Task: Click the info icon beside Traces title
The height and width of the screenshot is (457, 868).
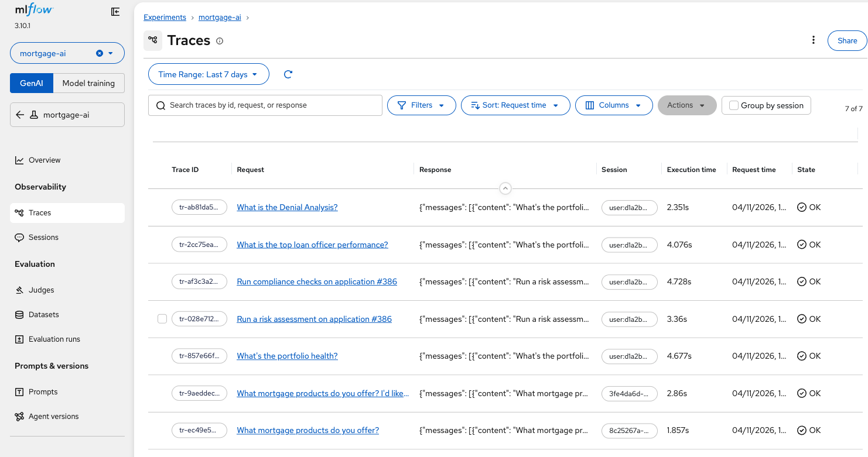Action: [220, 41]
